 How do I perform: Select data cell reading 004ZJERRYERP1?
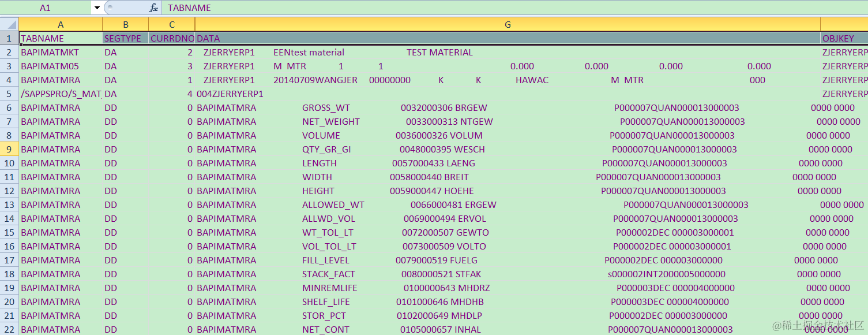pyautogui.click(x=508, y=94)
